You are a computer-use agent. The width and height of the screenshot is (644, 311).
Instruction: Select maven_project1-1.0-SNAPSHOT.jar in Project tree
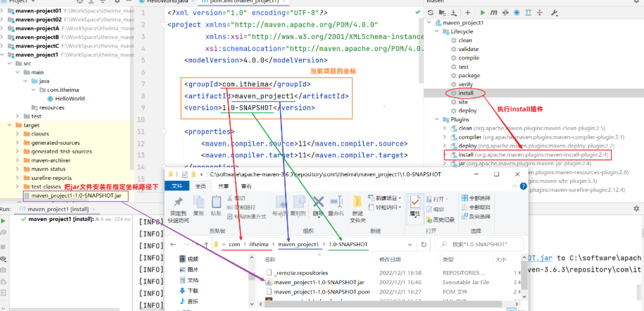coord(73,196)
